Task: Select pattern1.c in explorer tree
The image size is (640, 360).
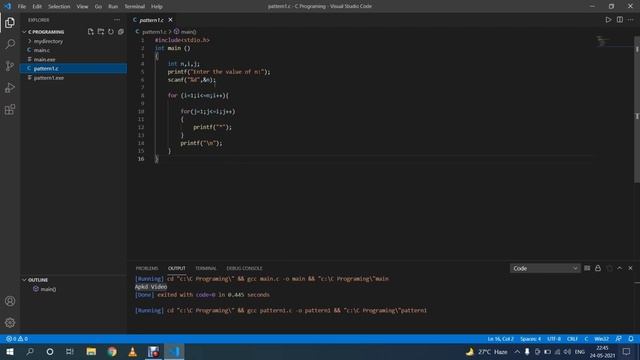Action: click(73, 69)
